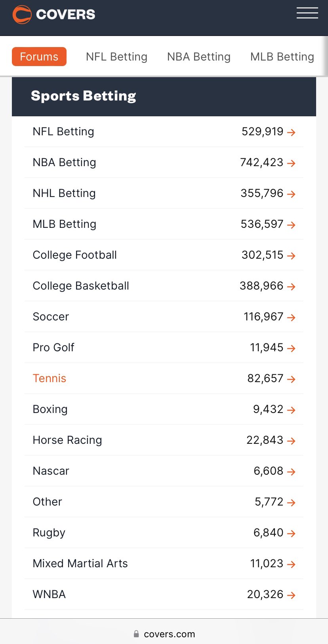The height and width of the screenshot is (644, 328).
Task: Click the arrow next to Boxing's 9,432
Action: tap(291, 410)
